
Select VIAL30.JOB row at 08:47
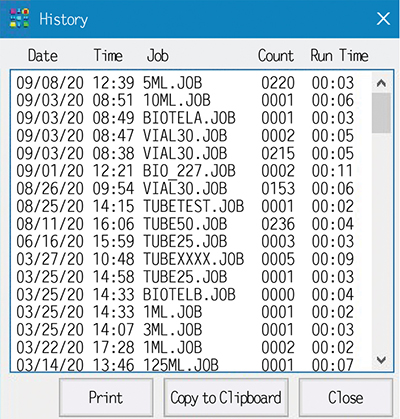click(x=185, y=136)
